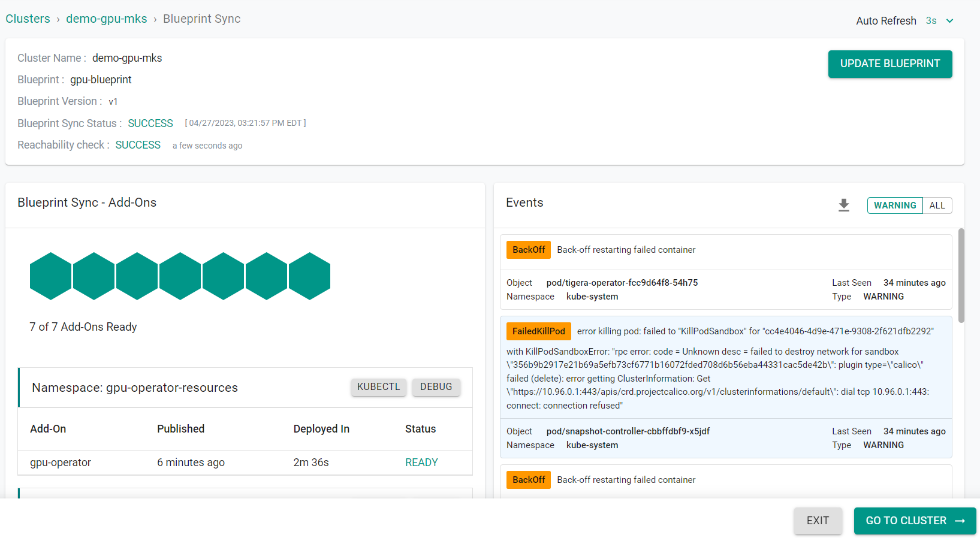Click the Reachability check SUCCESS text

point(138,145)
